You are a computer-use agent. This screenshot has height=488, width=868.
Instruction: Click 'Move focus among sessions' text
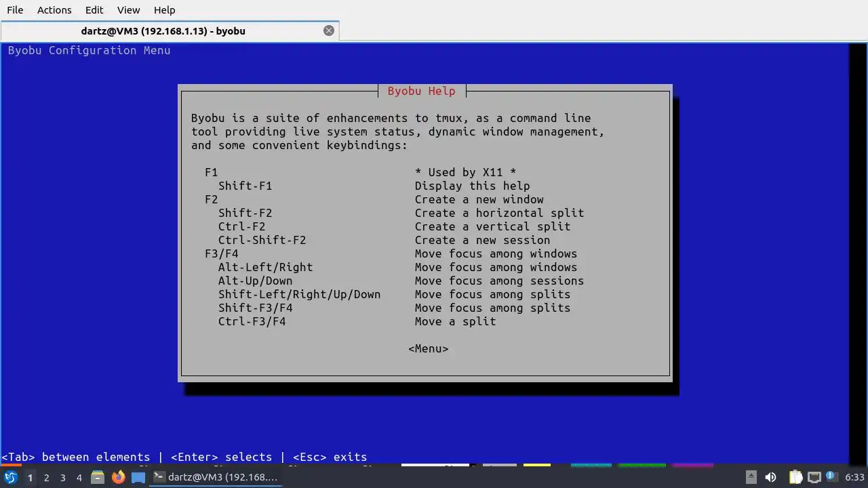499,281
